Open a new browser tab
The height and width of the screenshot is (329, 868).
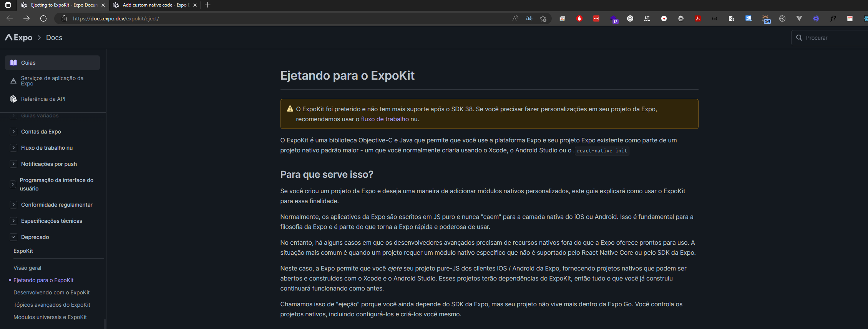coord(207,5)
